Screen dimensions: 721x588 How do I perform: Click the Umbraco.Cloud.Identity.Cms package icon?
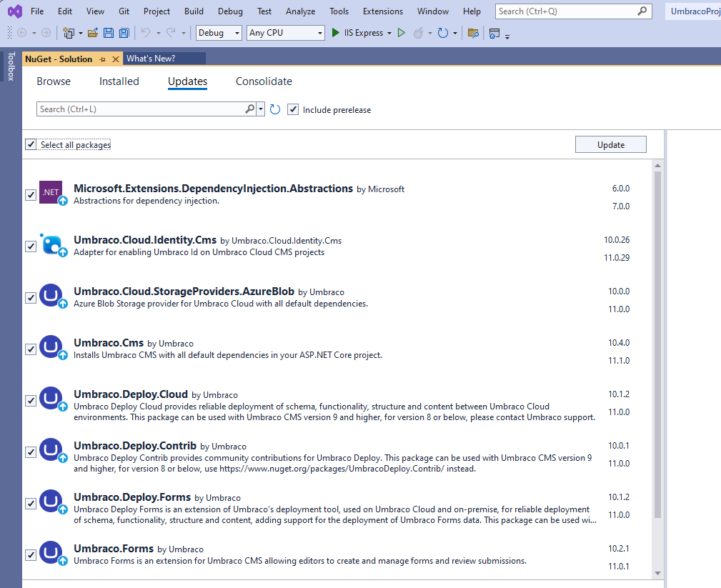point(51,244)
